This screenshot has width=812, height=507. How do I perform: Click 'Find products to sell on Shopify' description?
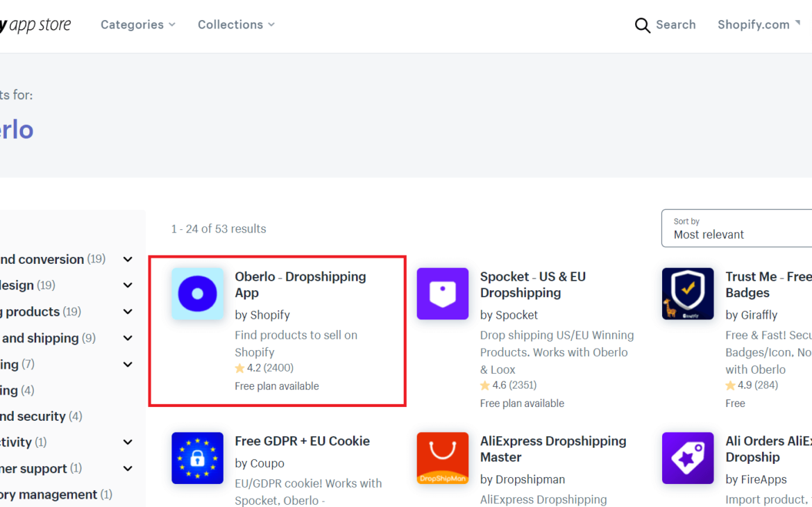tap(296, 344)
